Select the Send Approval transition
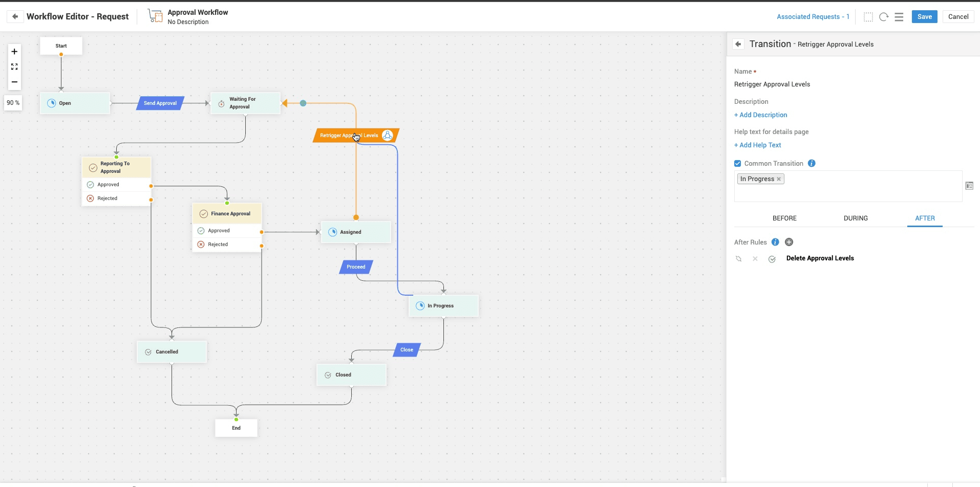Viewport: 980px width, 487px height. coord(160,103)
